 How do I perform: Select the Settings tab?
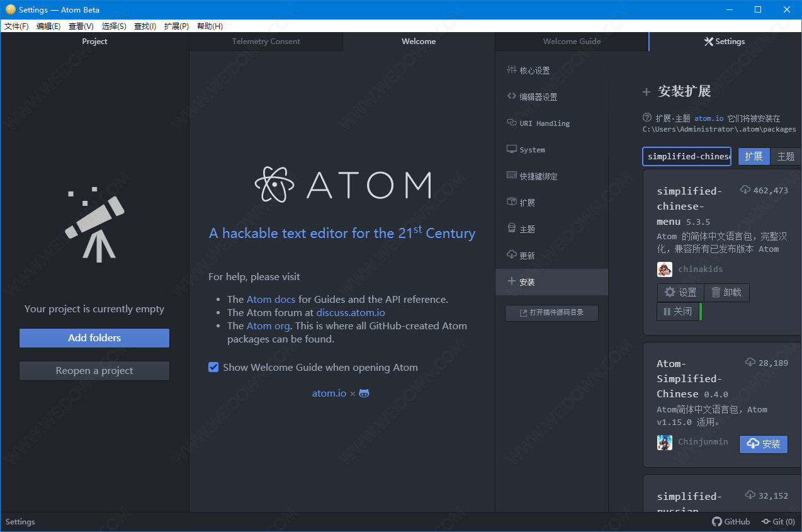click(x=725, y=42)
